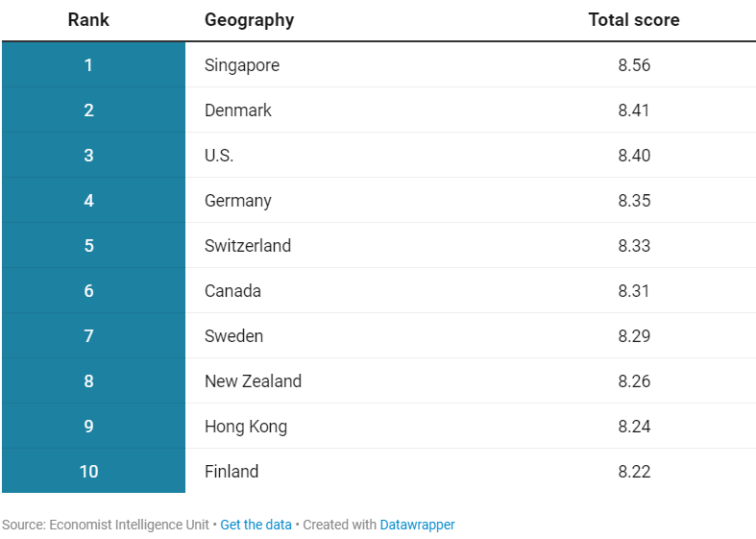This screenshot has height=539, width=756.
Task: Click the New Zealand country cell
Action: [253, 381]
